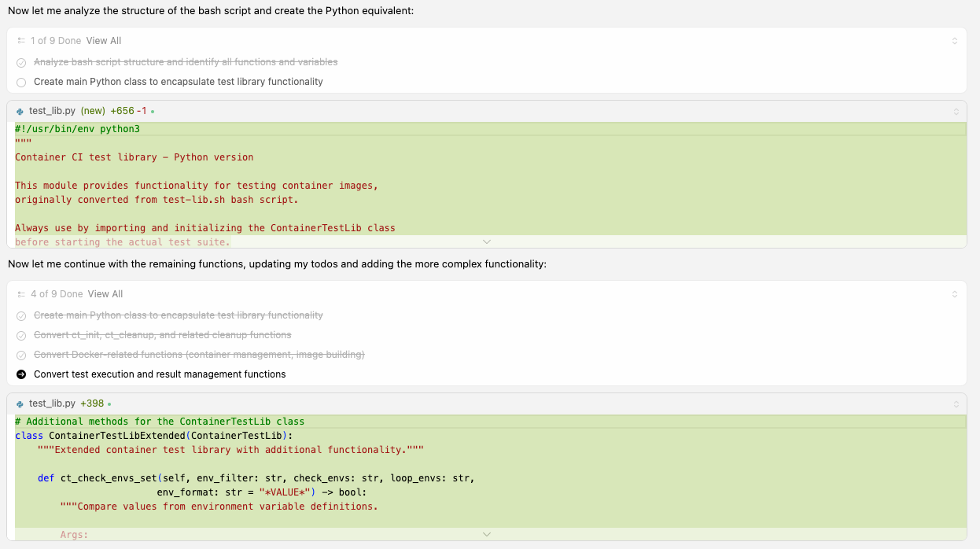Toggle the test_lib.py (new) header expand arrows
The image size is (980, 549).
[x=955, y=112]
